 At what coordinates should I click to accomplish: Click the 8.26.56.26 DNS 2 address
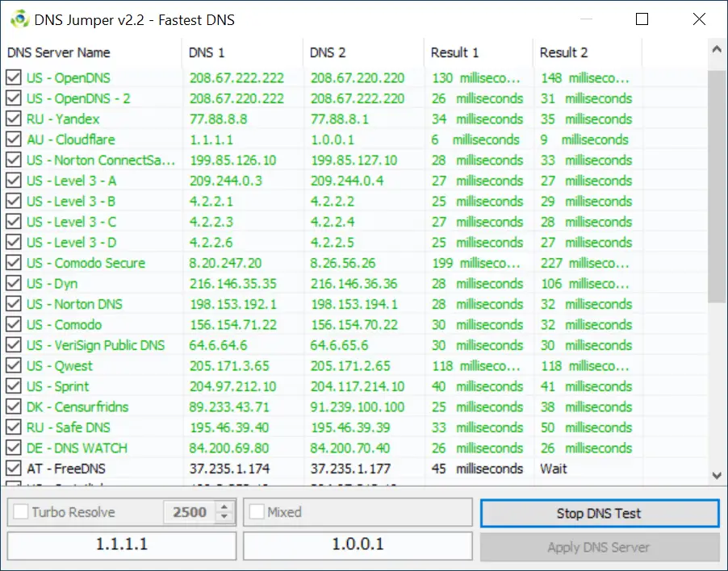343,263
